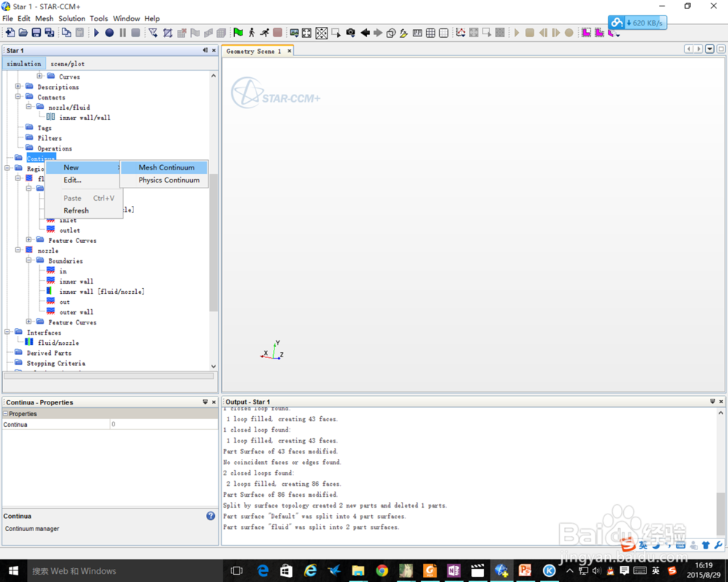Image resolution: width=728 pixels, height=582 pixels.
Task: Collapse the nozzle Boundaries node
Action: [x=29, y=260]
